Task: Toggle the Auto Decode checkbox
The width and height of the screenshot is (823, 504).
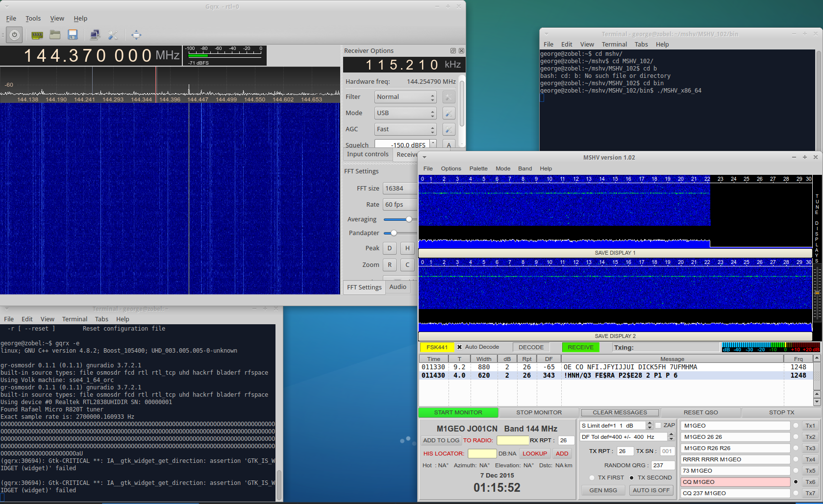Action: (459, 347)
